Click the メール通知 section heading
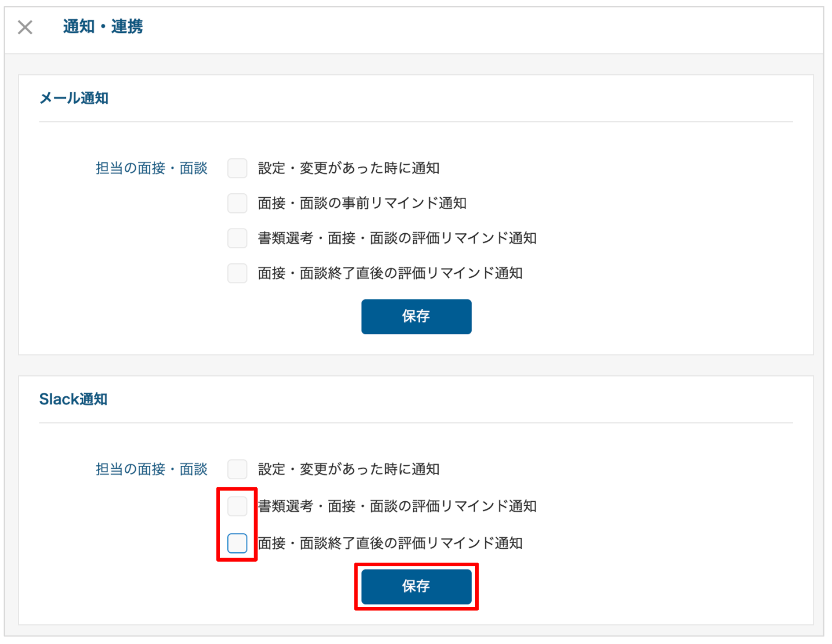The image size is (832, 644). (x=74, y=98)
